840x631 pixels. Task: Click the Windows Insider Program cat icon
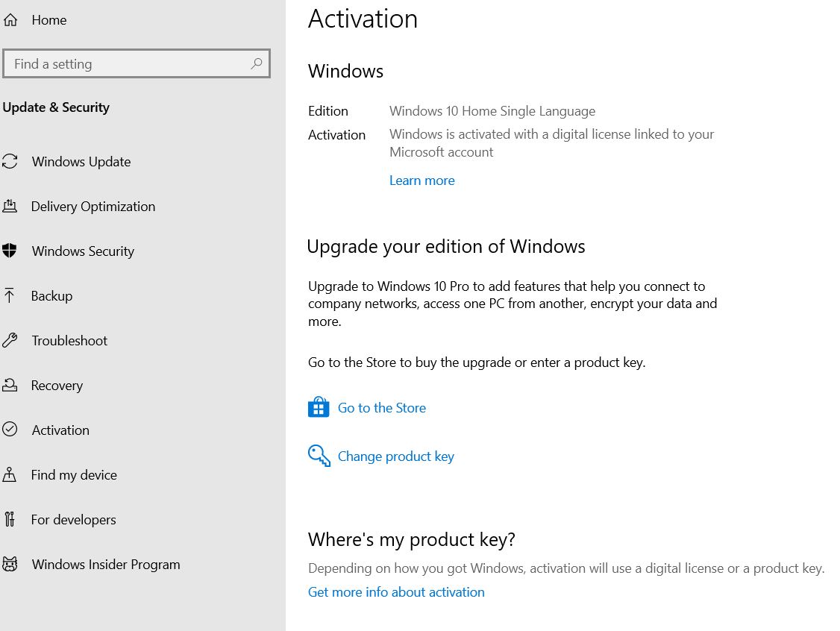click(10, 564)
